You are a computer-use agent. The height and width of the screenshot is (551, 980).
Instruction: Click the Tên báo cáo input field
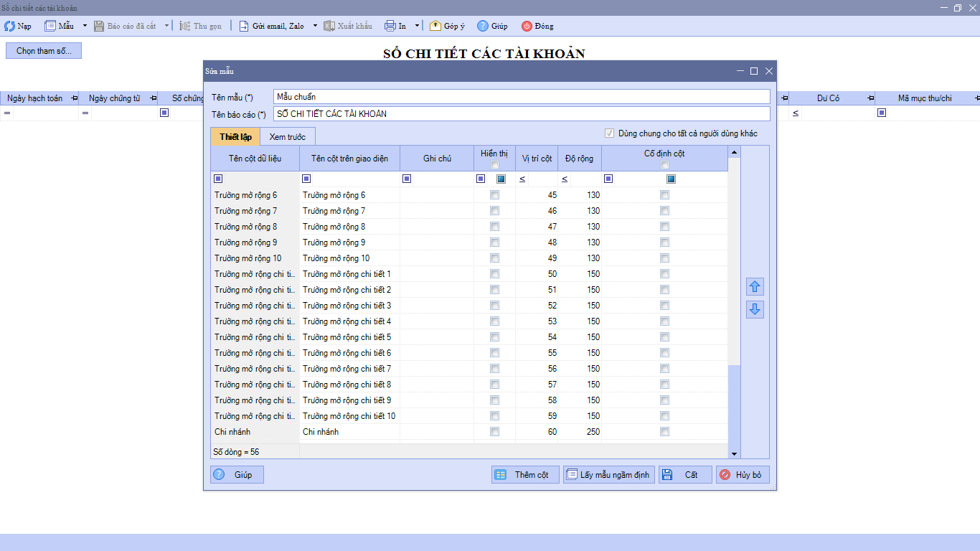[522, 113]
